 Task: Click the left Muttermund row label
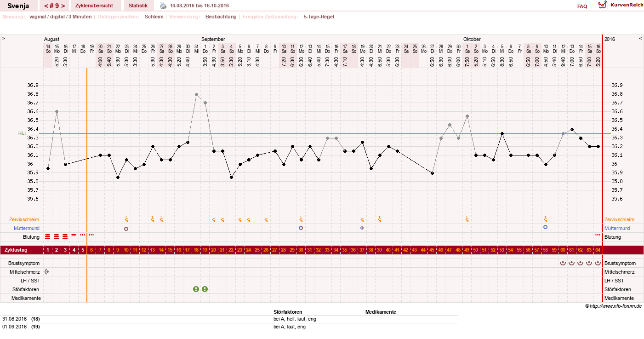[x=27, y=228]
